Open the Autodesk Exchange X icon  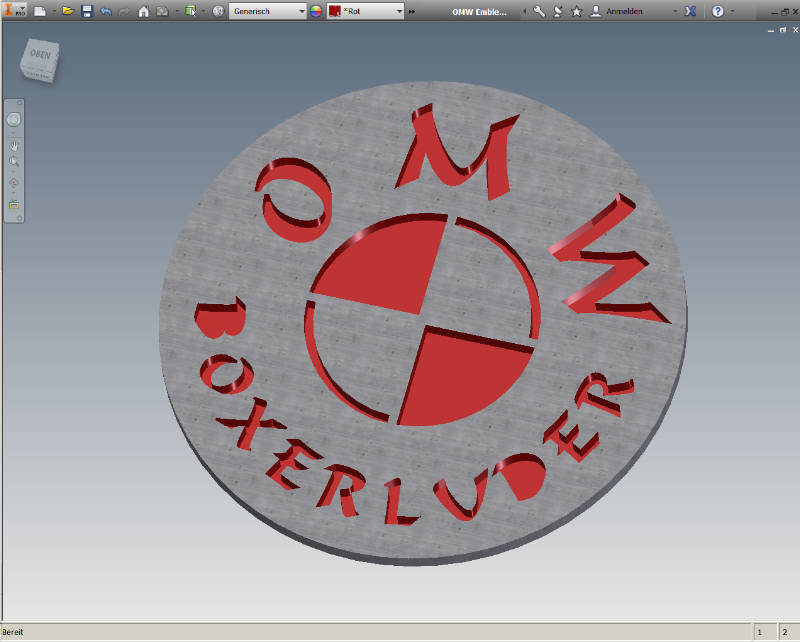point(690,11)
